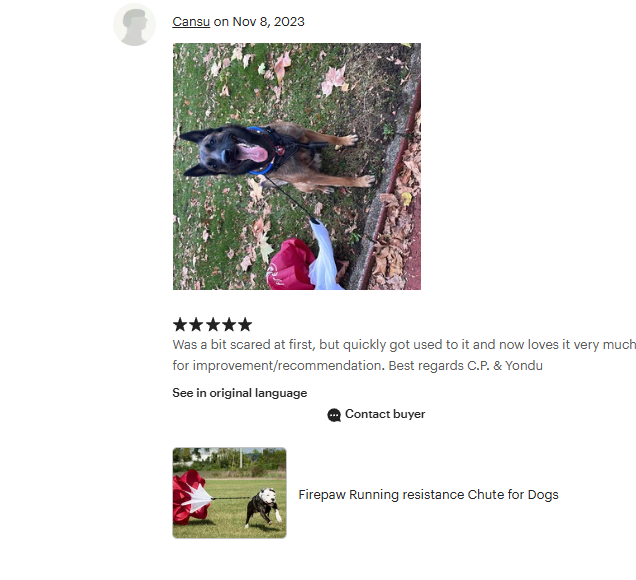Click the red parachute in the review photo
Image resolution: width=636 pixels, height=580 pixels.
(291, 264)
